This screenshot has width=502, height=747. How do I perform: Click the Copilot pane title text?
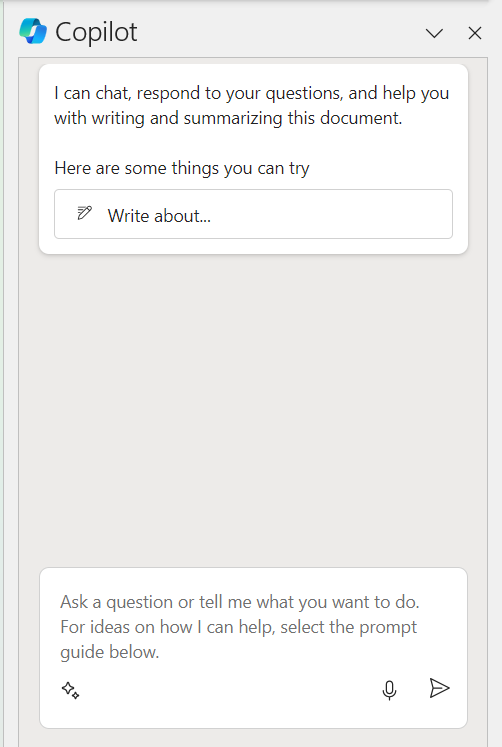tap(96, 32)
